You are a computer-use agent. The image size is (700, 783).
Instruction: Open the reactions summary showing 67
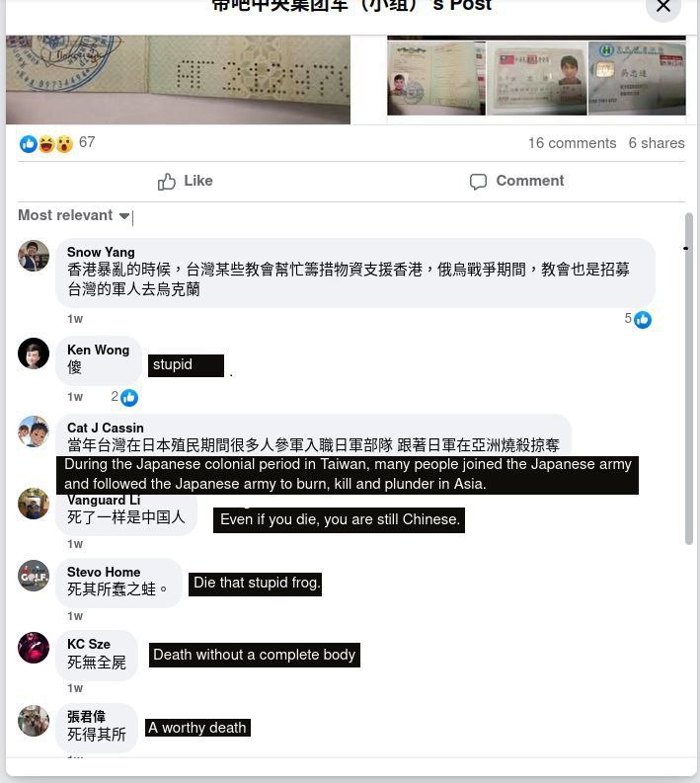click(57, 143)
